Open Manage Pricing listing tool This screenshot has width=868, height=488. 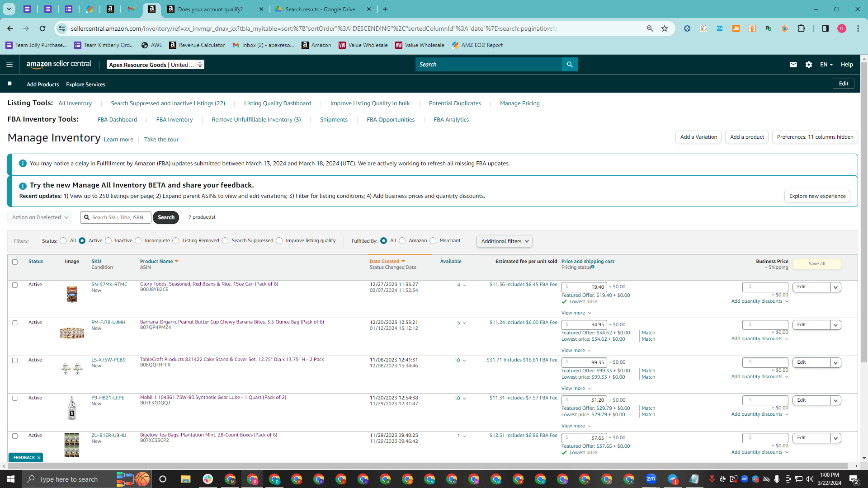point(520,103)
